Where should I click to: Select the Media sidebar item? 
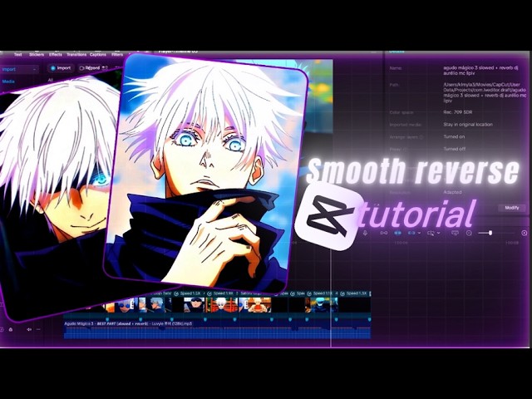tap(8, 81)
